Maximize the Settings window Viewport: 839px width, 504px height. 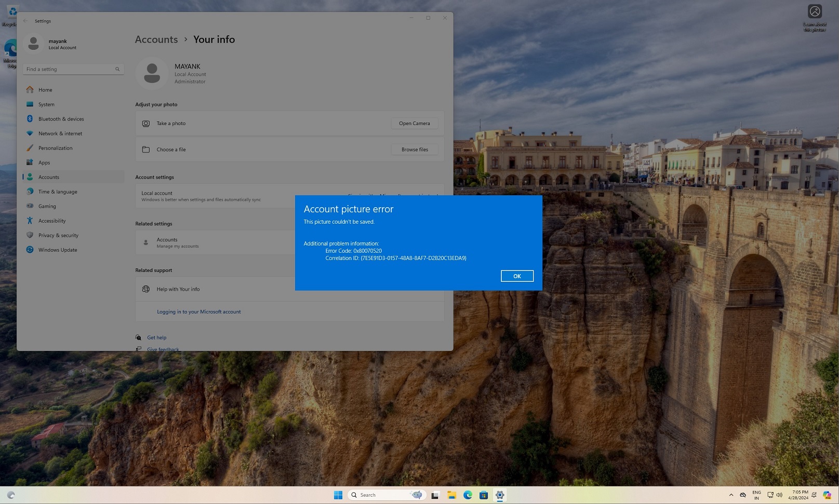click(x=428, y=18)
